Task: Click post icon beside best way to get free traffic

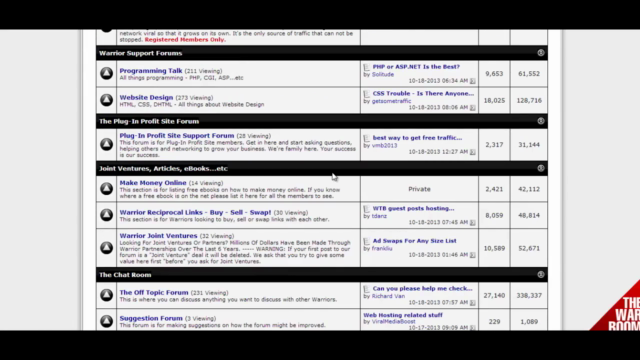Action: 367,138
